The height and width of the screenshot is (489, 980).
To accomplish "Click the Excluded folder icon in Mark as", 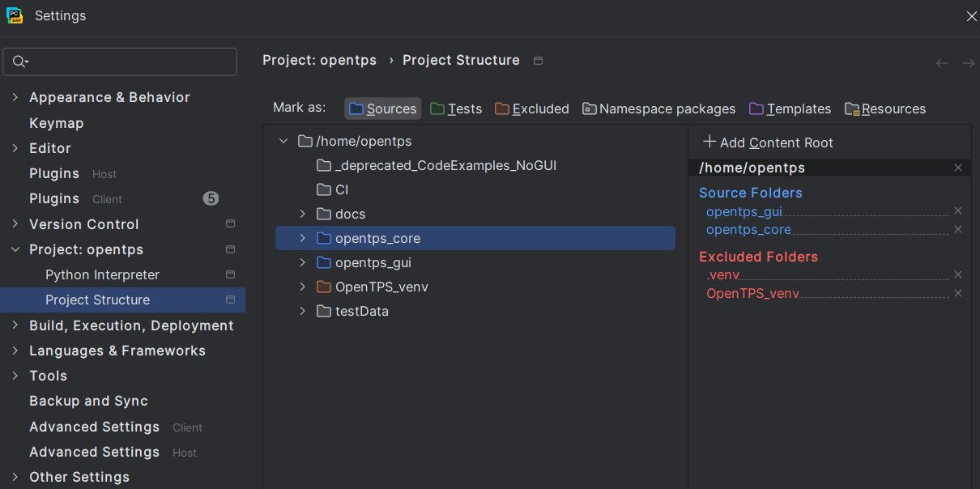I will pyautogui.click(x=502, y=108).
